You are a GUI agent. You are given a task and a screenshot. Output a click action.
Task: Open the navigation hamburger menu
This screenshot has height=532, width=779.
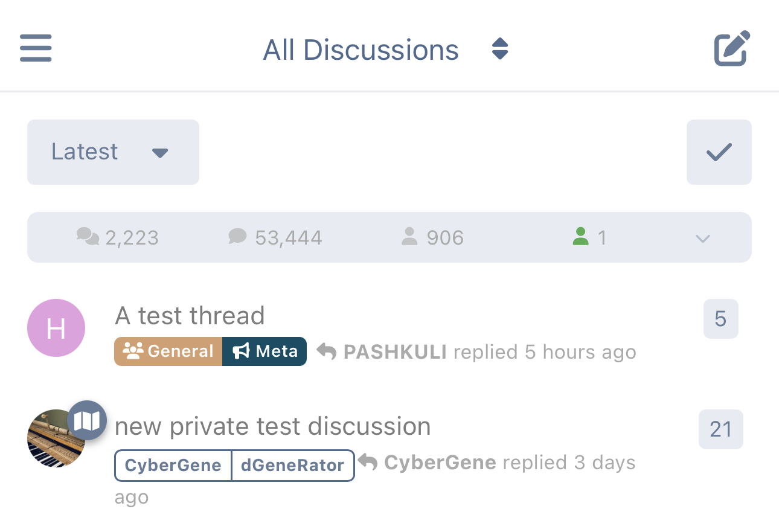pyautogui.click(x=35, y=48)
